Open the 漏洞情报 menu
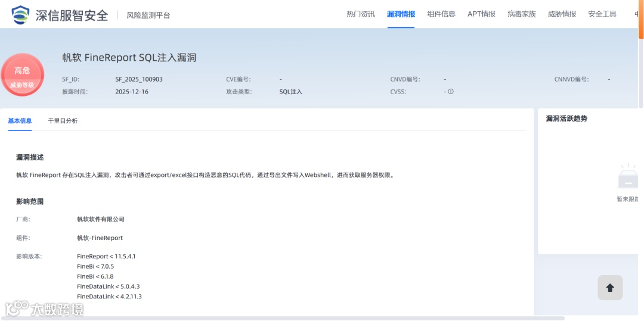 click(x=401, y=14)
